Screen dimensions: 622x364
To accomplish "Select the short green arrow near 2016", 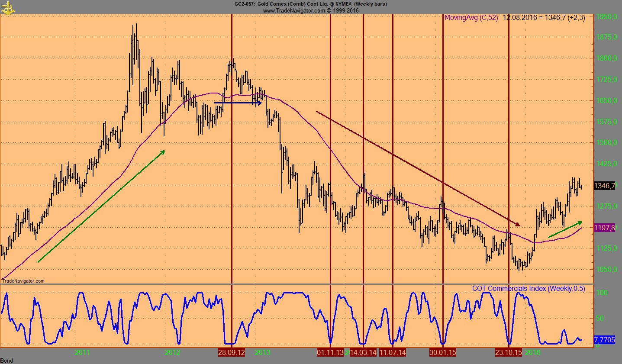I will click(565, 229).
